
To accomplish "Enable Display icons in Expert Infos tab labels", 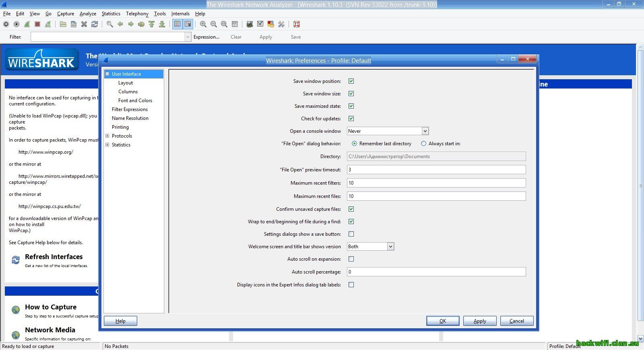I will pos(351,285).
